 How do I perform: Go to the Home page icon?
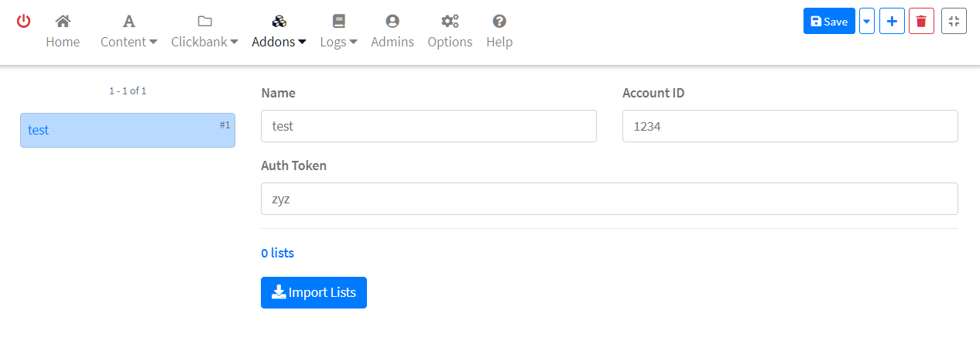point(63,22)
